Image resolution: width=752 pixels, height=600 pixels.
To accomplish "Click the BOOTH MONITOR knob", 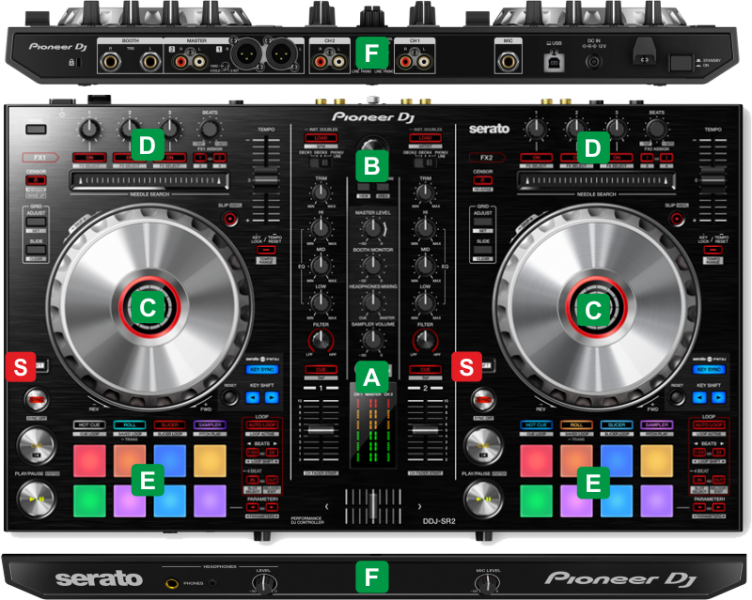I will pyautogui.click(x=373, y=265).
